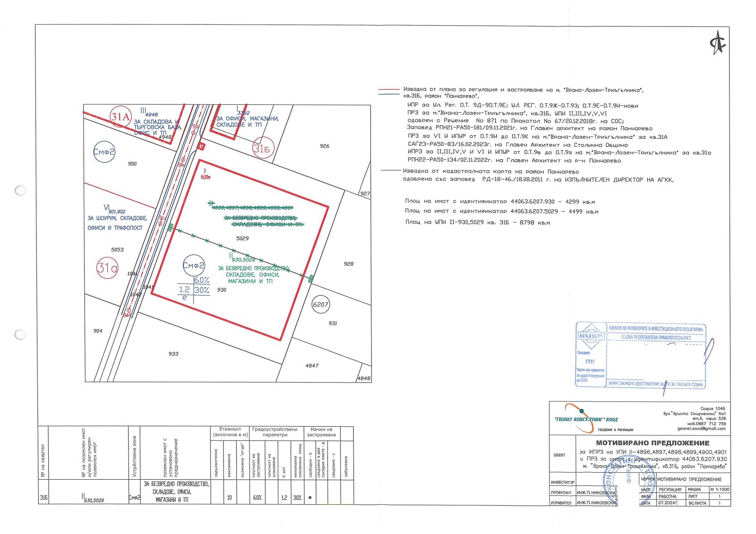Click parcel number 928 on the map

coord(348,264)
